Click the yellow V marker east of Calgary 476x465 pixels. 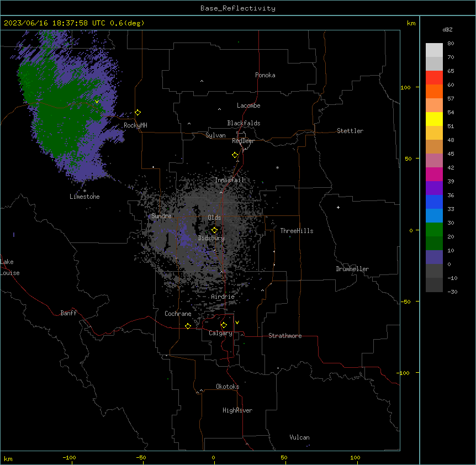[237, 323]
